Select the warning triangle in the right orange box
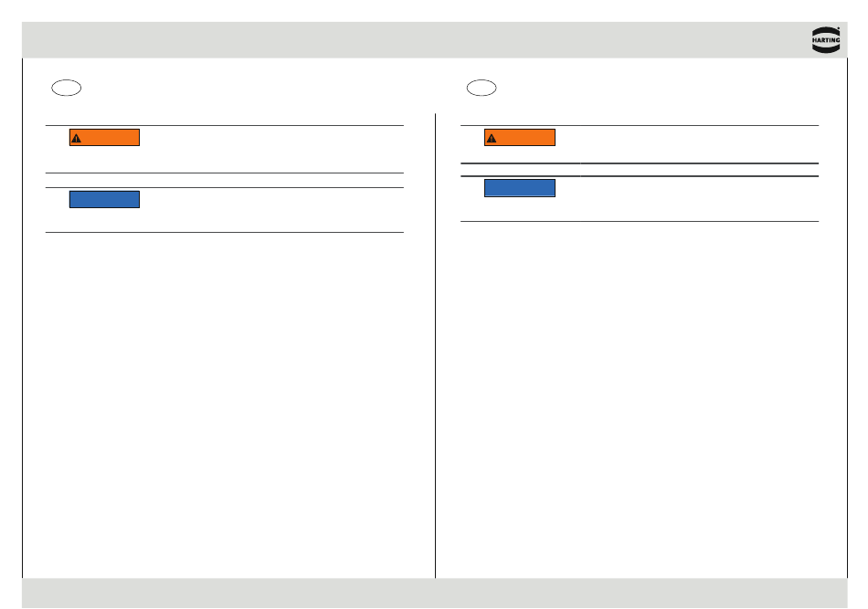 [x=492, y=138]
